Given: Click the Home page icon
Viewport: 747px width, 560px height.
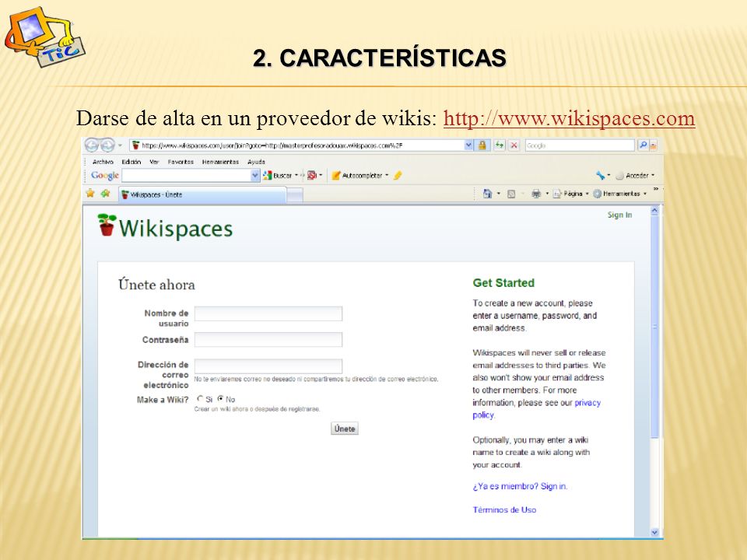Looking at the screenshot, I should 487,194.
